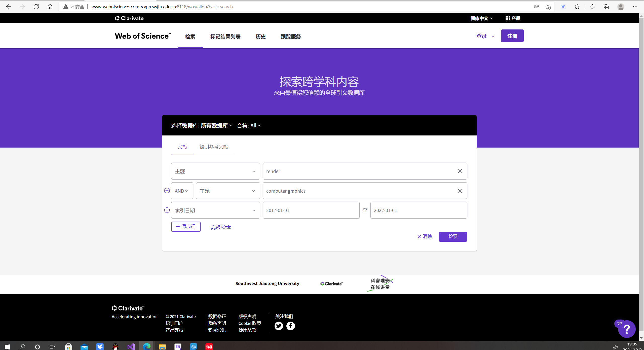The width and height of the screenshot is (644, 350).
Task: Open the blue bird extension icon
Action: [563, 7]
